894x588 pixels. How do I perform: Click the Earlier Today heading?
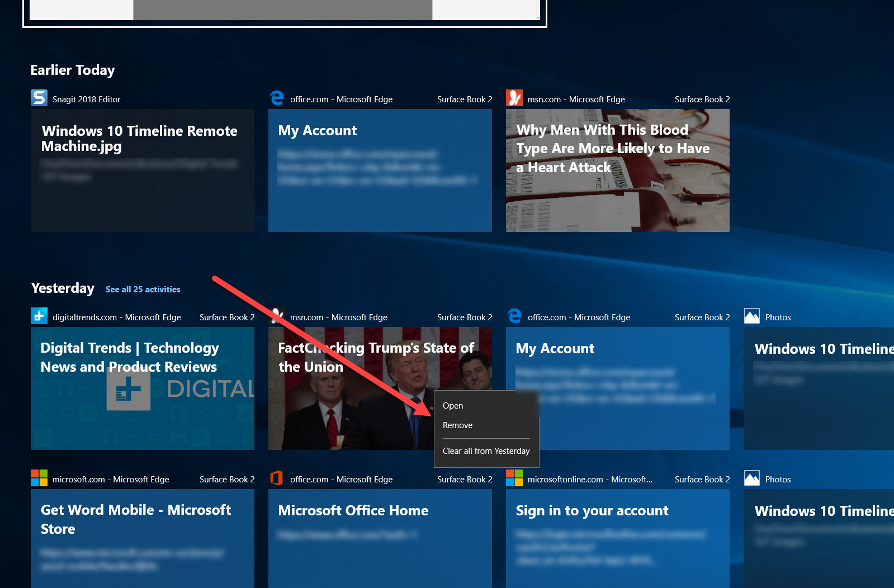click(x=73, y=70)
